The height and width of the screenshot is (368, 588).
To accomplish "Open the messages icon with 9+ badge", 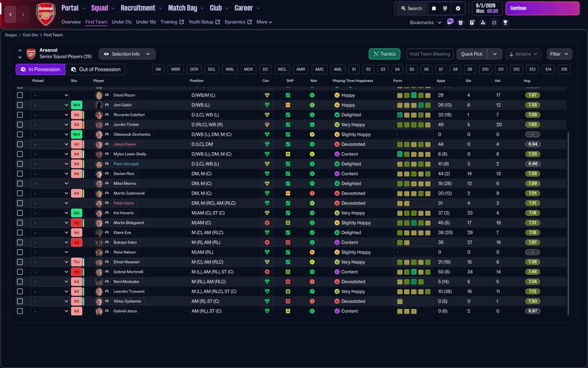I will (x=450, y=22).
